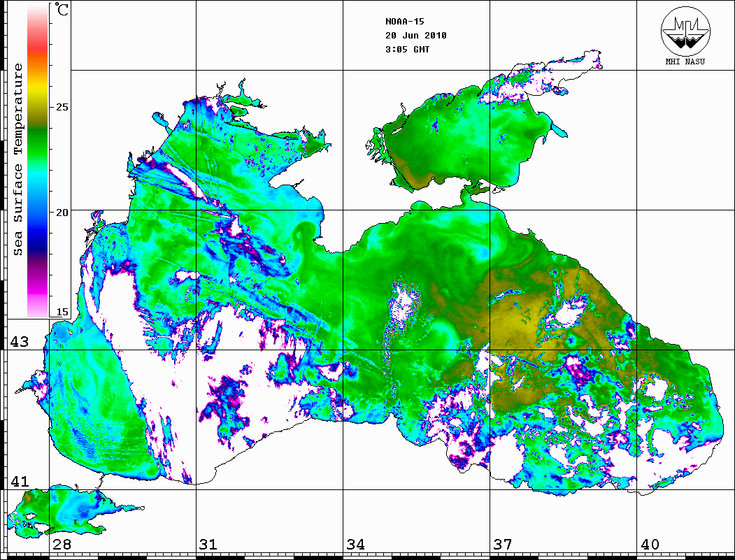The height and width of the screenshot is (560, 735).
Task: Click the temperature color scale bar
Action: pos(38,161)
